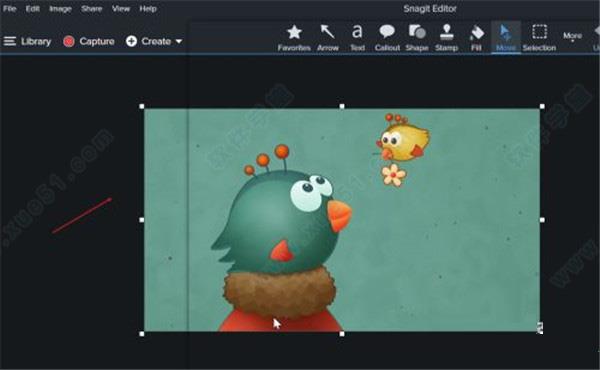Image resolution: width=600 pixels, height=370 pixels.
Task: Open the Edit menu
Action: [x=33, y=8]
